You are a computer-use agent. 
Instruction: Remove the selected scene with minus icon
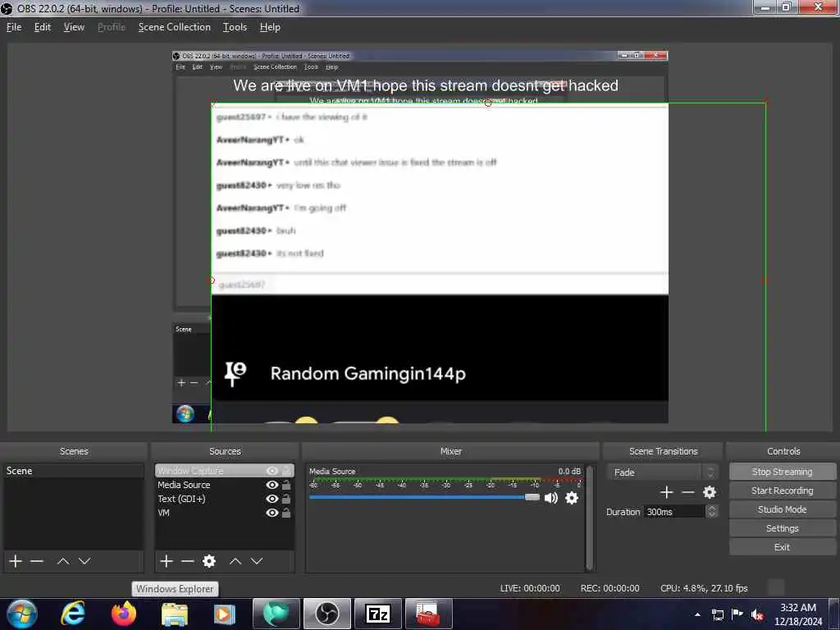(x=37, y=561)
